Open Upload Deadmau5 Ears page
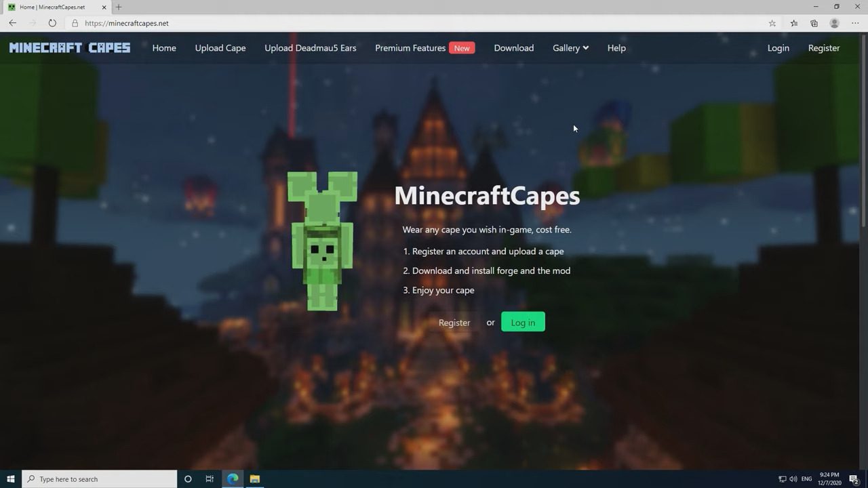The height and width of the screenshot is (488, 868). coord(311,48)
